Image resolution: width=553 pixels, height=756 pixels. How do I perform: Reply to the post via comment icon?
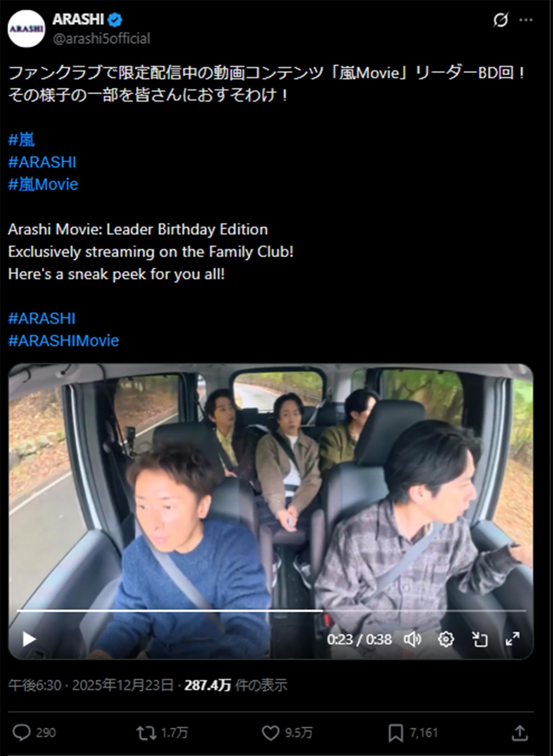click(21, 733)
